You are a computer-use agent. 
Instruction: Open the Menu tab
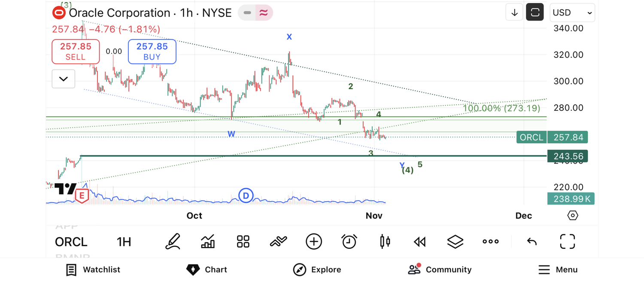(558, 270)
